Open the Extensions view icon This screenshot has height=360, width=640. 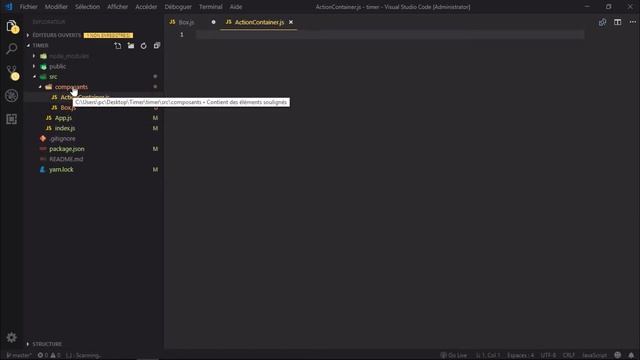tap(11, 119)
